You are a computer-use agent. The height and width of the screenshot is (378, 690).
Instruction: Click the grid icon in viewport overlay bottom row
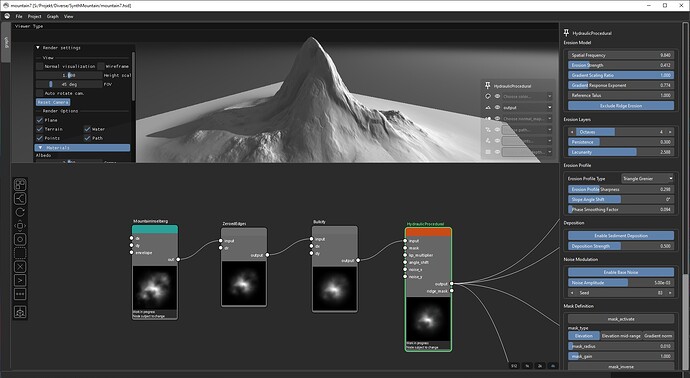point(488,152)
